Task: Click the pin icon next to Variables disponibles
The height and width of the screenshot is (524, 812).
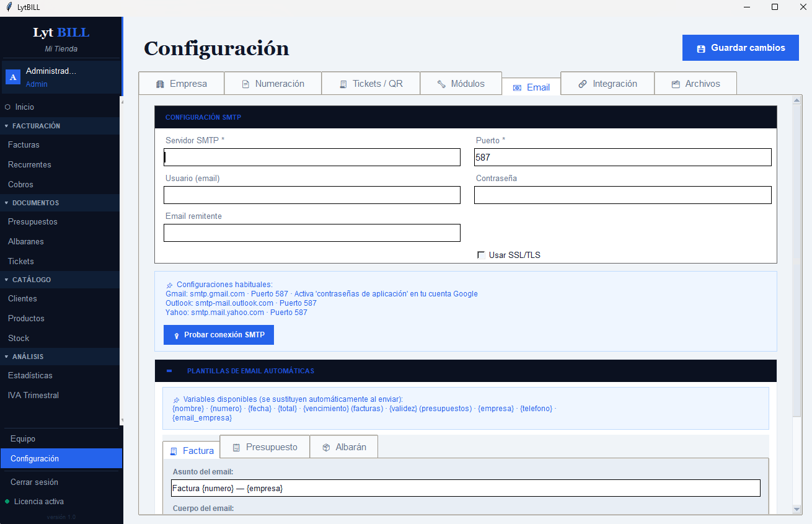Action: 176,399
